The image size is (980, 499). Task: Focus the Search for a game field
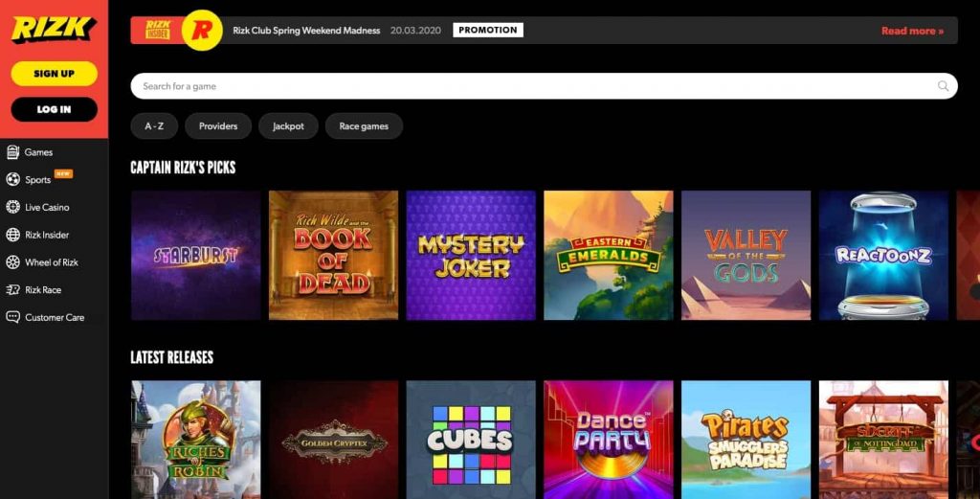click(x=544, y=86)
